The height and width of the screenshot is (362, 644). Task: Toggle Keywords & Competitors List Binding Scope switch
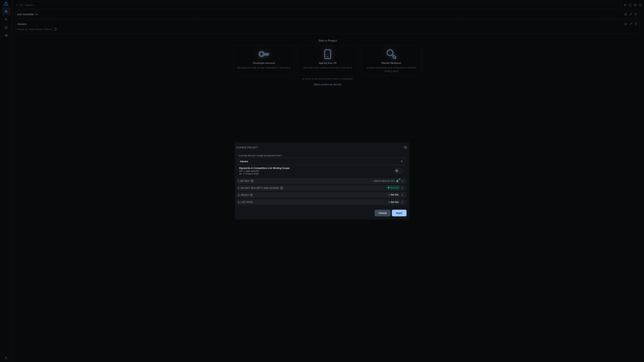point(398,171)
